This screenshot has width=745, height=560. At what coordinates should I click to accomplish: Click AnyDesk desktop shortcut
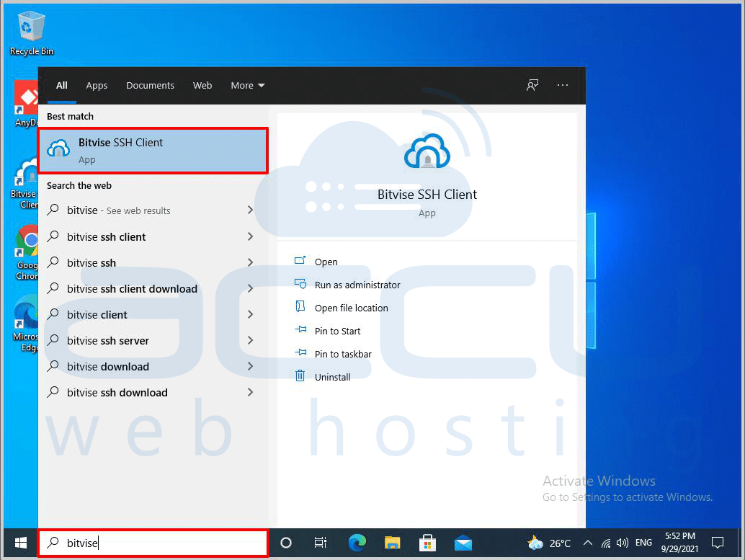(26, 104)
